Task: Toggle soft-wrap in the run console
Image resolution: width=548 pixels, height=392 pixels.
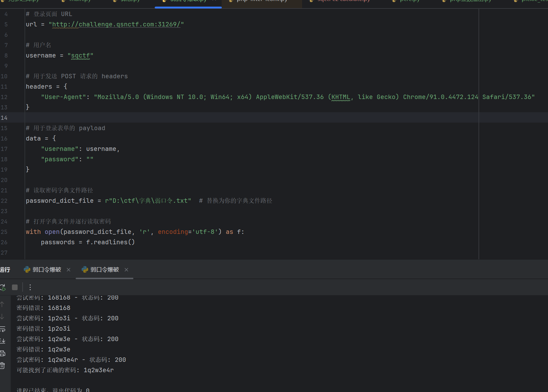Action: (3, 329)
